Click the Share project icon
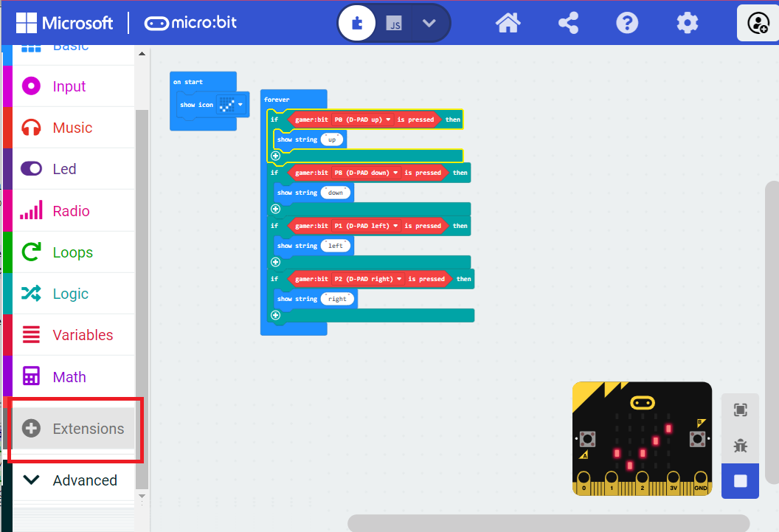This screenshot has height=532, width=779. pyautogui.click(x=568, y=23)
